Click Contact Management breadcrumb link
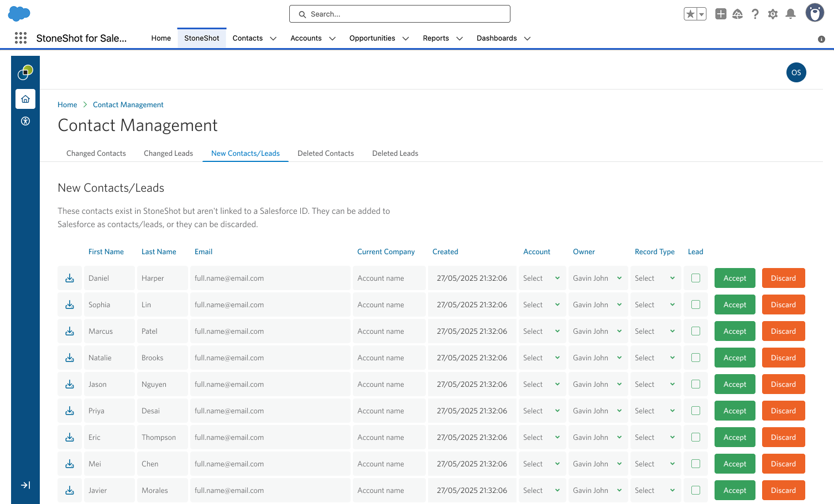This screenshot has height=504, width=834. (x=128, y=104)
